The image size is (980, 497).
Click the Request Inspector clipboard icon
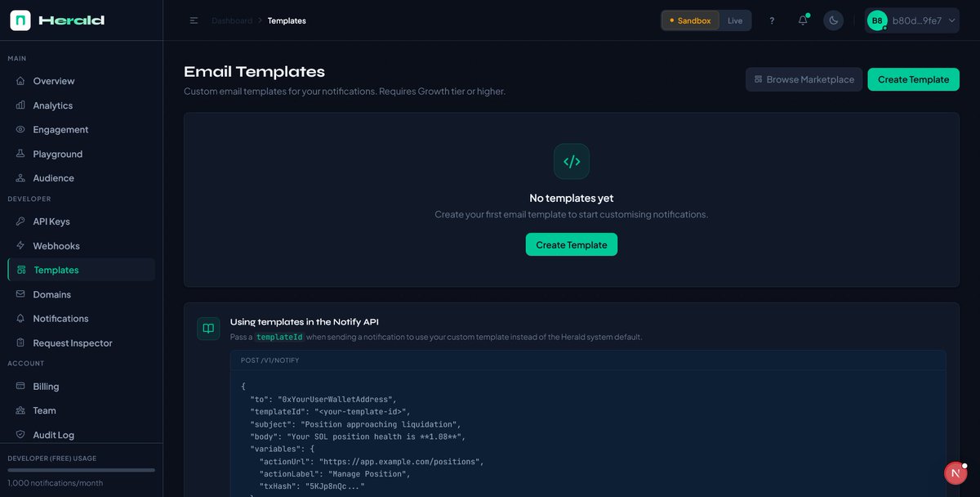(20, 343)
